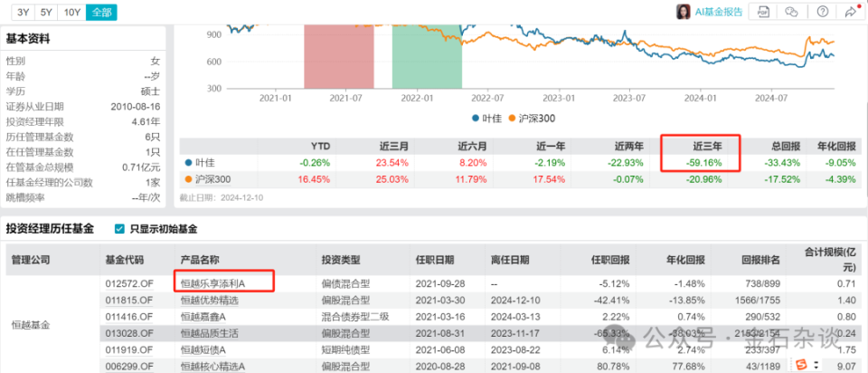Open the help question mark icon

(821, 12)
